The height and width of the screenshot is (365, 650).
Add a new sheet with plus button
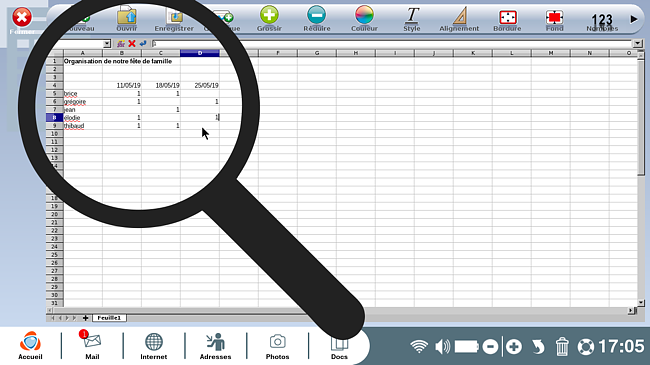[x=85, y=318]
